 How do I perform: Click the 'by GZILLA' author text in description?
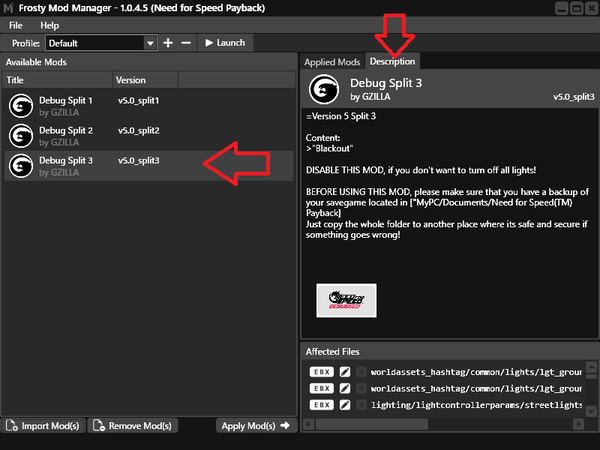[x=370, y=97]
